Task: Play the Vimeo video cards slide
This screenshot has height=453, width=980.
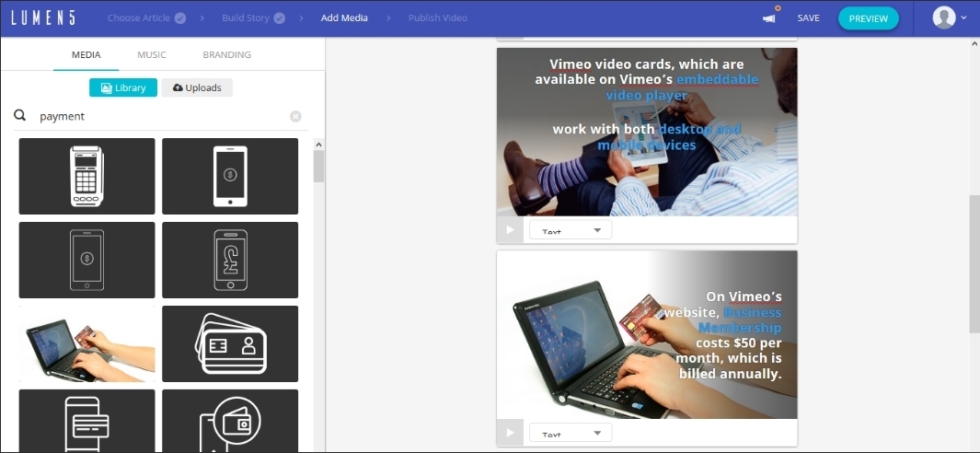Action: click(x=510, y=230)
